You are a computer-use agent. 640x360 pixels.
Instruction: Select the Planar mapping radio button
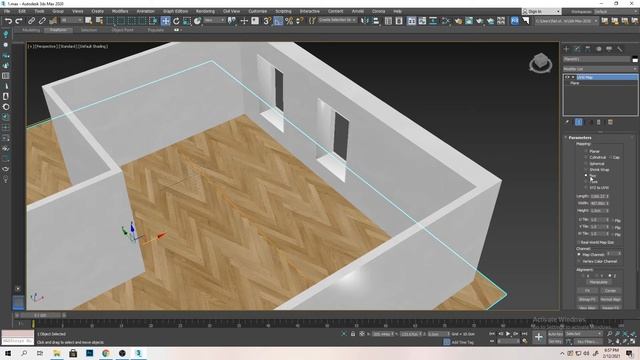(x=586, y=151)
